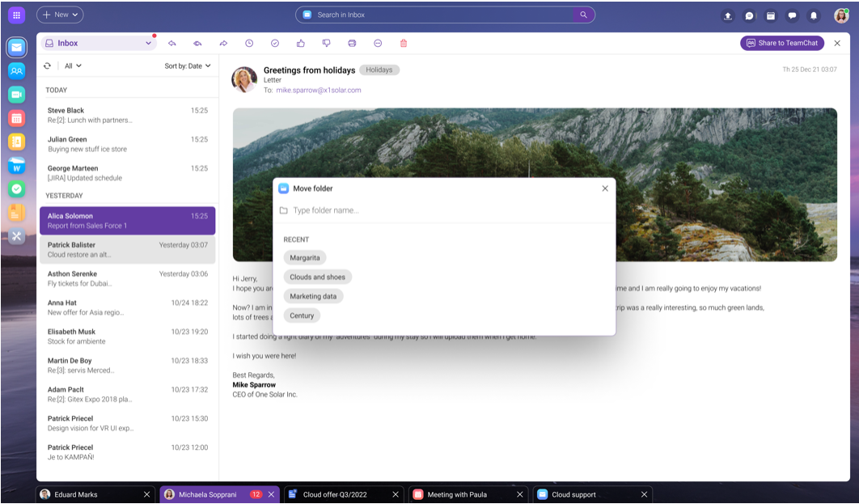
Task: Open Patrick Balister's Cloud restore email
Action: 128,250
